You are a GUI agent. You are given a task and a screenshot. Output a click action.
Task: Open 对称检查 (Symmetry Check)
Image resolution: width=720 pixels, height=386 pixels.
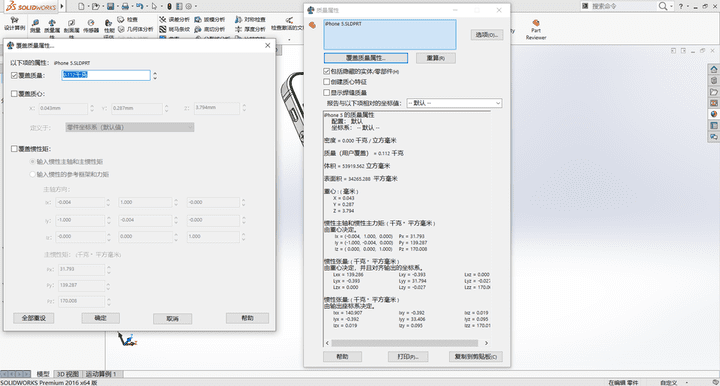pos(250,20)
